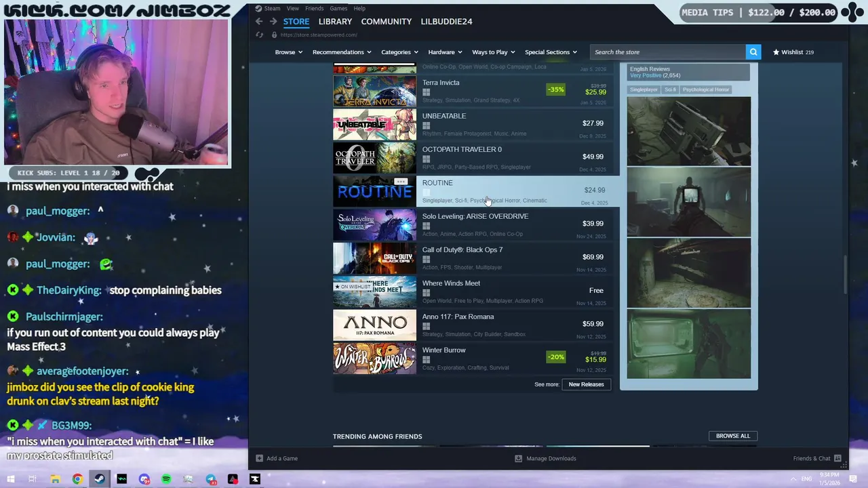Screen dimensions: 868x488
Task: Select the Where Winds Meet free listing
Action: point(473,291)
